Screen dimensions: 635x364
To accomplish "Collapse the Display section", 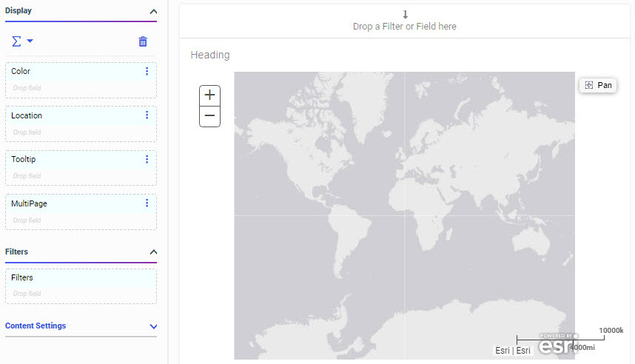I will click(153, 11).
